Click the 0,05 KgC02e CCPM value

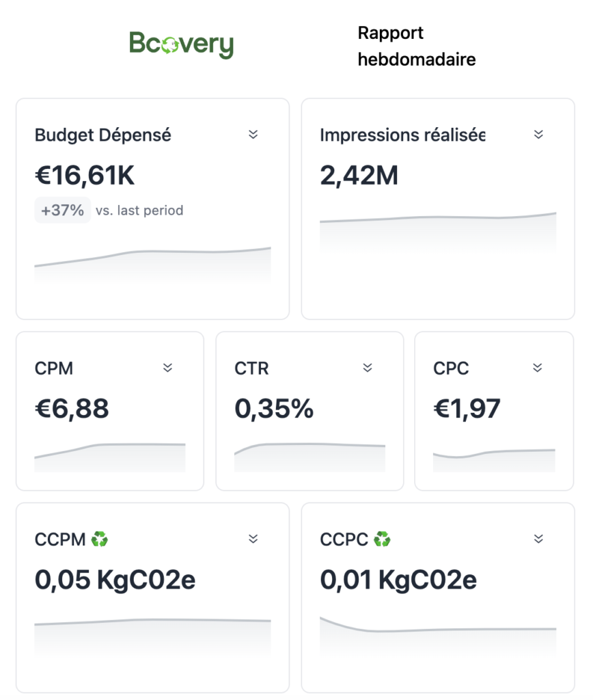(115, 580)
